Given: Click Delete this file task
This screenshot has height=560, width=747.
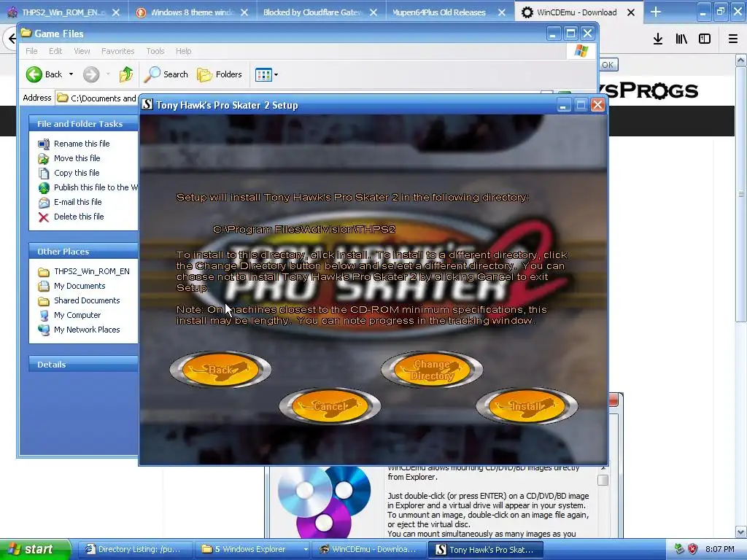Looking at the screenshot, I should 79,217.
